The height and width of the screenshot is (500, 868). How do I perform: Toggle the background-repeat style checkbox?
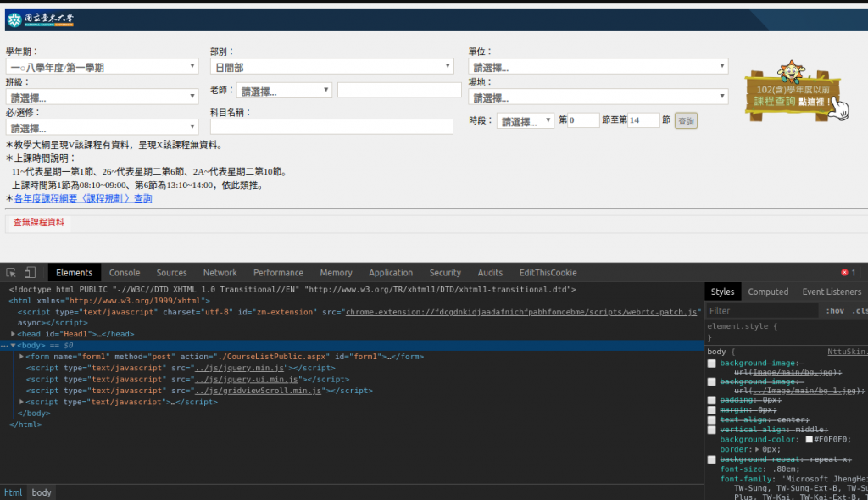tap(711, 459)
